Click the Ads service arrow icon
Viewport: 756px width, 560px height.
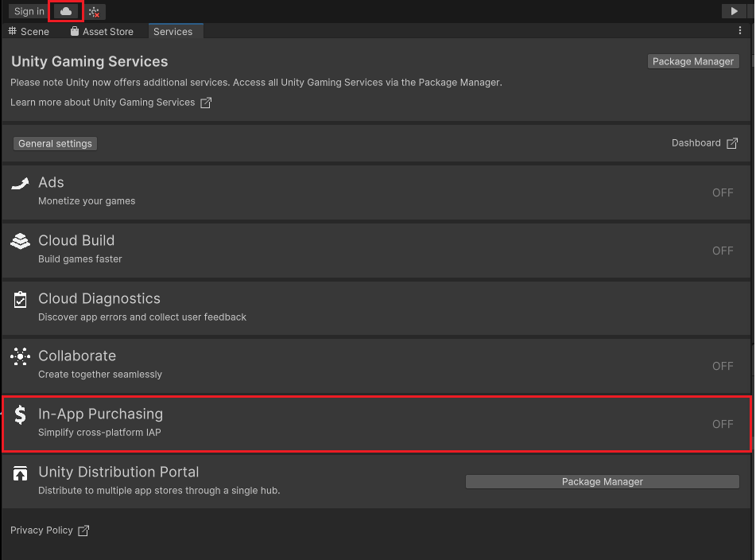click(20, 184)
